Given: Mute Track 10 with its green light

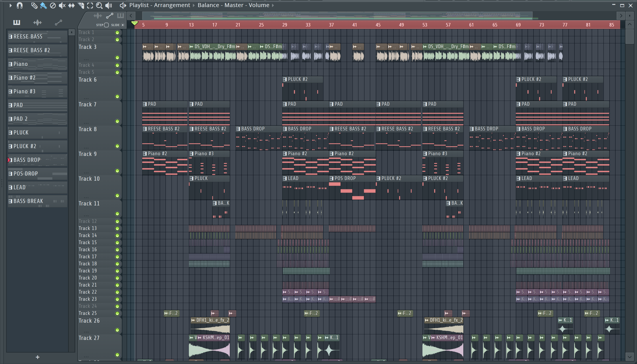Looking at the screenshot, I should tap(117, 195).
